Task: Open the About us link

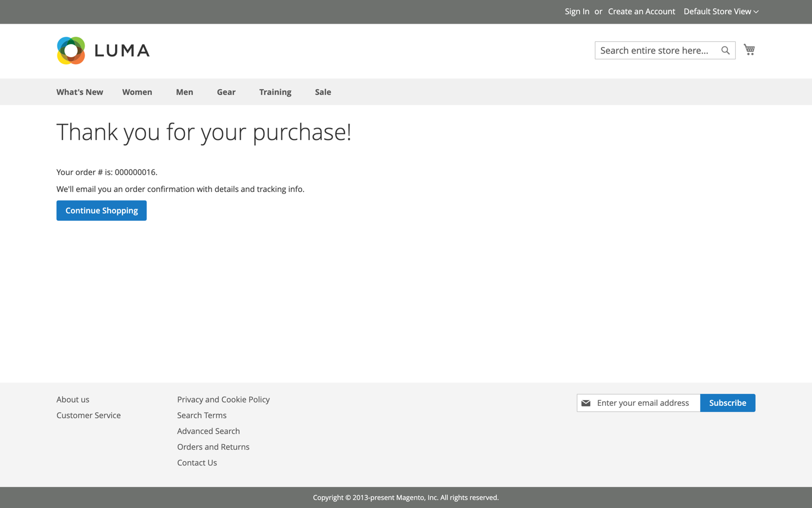Action: tap(73, 400)
